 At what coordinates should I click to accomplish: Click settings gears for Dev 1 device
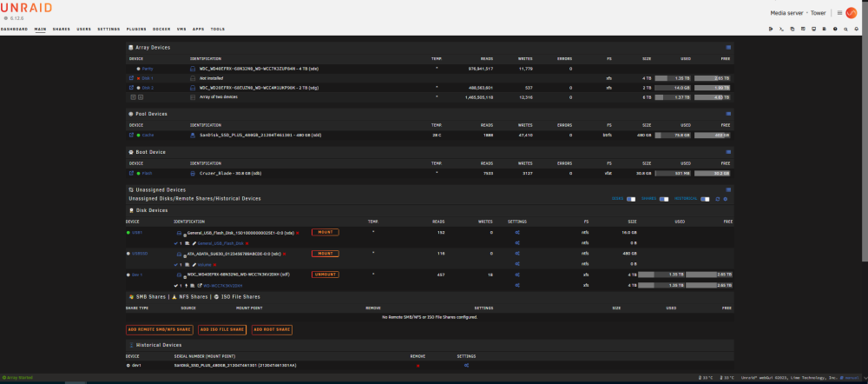(517, 275)
